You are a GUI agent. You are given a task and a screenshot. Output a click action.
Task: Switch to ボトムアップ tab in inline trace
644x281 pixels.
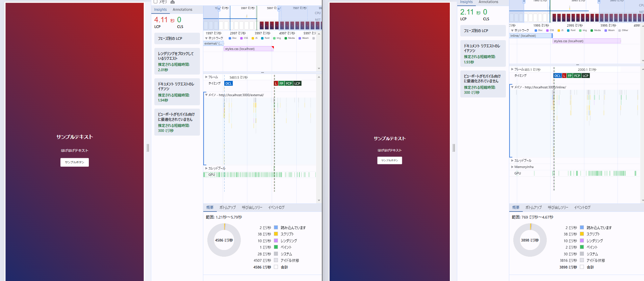pos(534,207)
